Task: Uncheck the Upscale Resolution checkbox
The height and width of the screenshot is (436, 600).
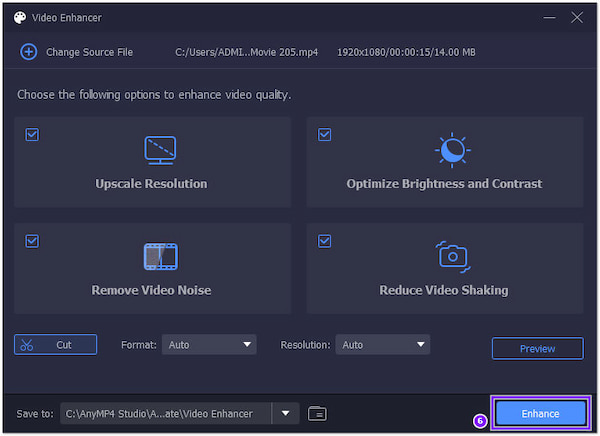Action: (32, 134)
